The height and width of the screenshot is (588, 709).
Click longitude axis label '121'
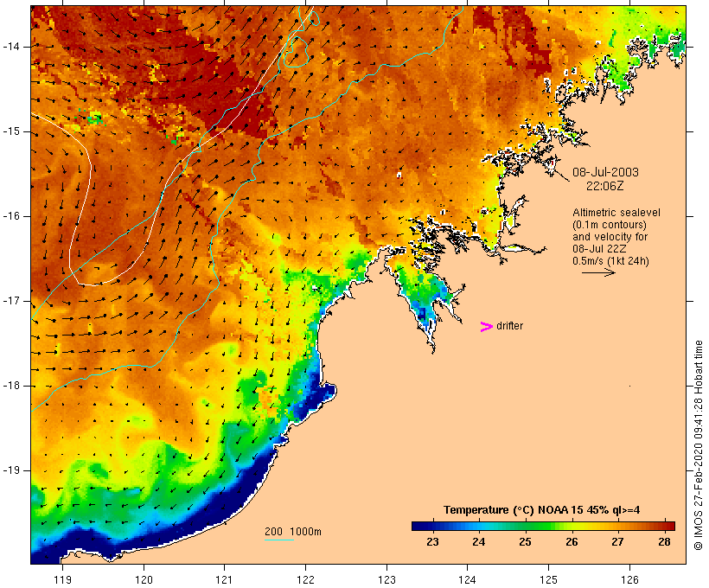pyautogui.click(x=224, y=579)
